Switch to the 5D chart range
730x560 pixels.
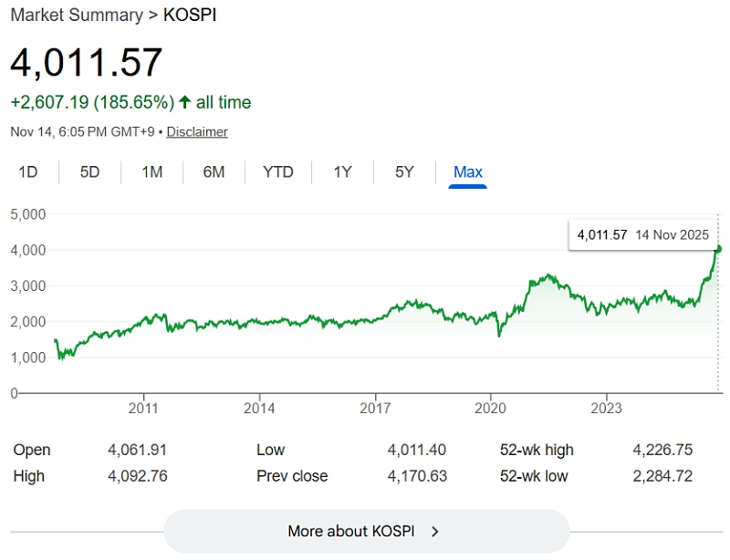[x=89, y=171]
